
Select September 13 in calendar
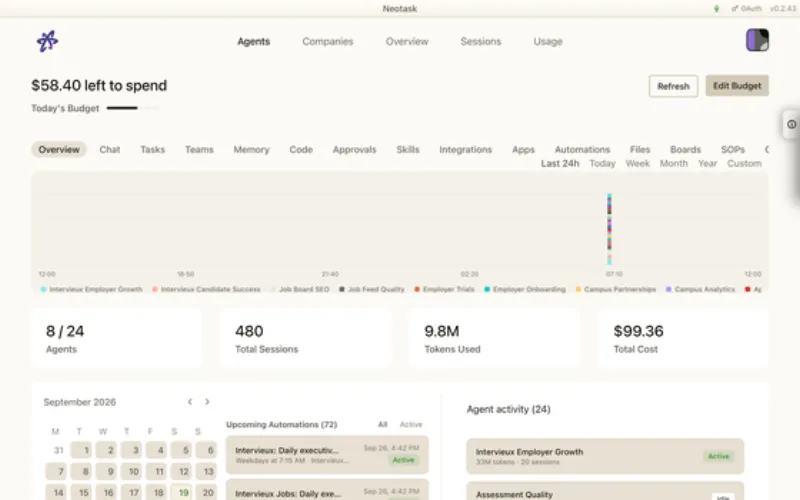[207, 471]
